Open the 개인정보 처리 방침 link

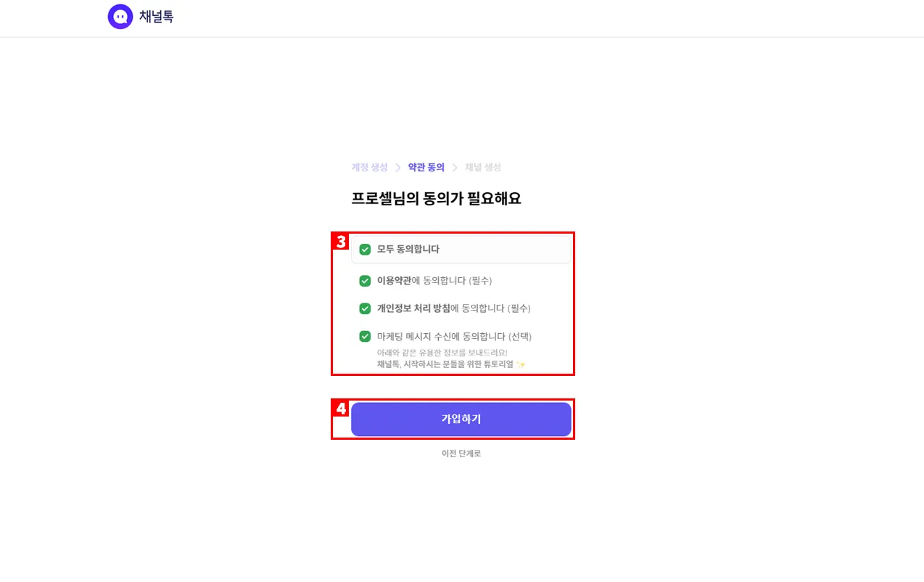(413, 308)
